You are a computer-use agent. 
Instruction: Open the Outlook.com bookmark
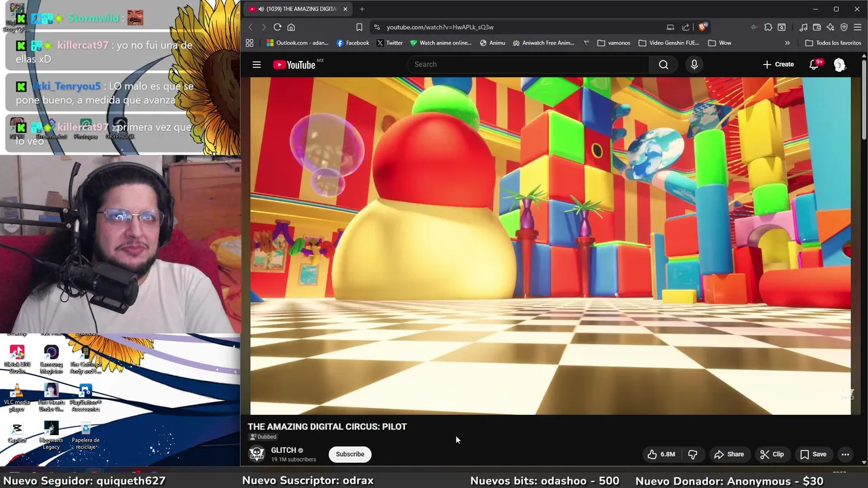tap(297, 43)
